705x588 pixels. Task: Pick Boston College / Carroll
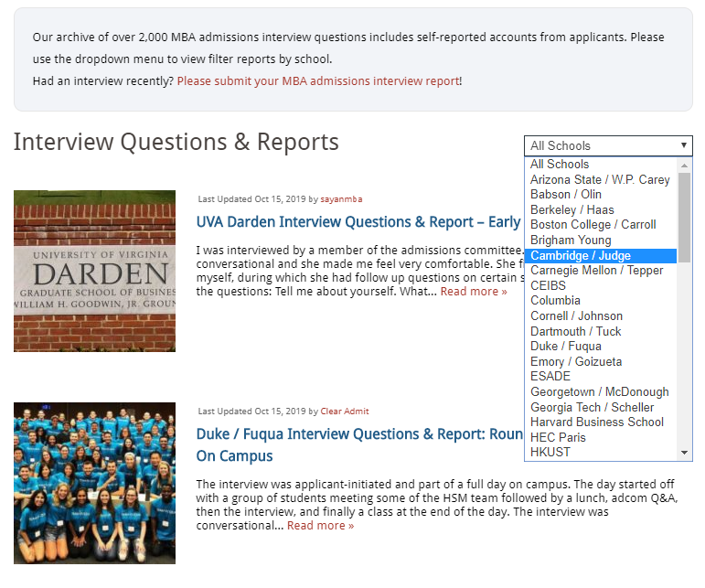[601, 224]
